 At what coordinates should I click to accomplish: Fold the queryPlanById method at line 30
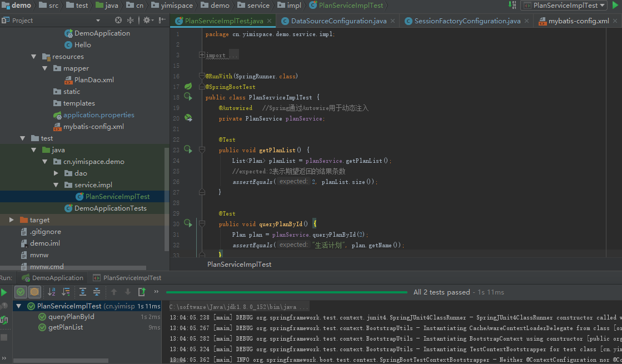202,223
